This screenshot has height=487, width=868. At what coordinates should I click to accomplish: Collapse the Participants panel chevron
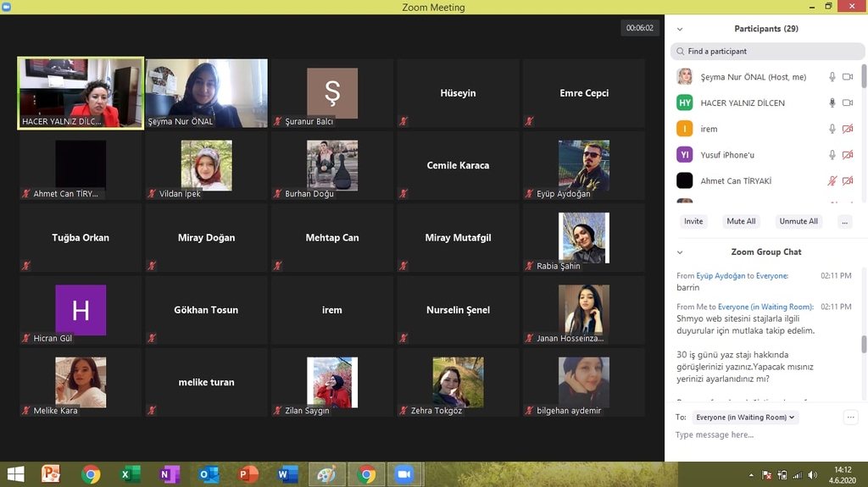click(680, 29)
